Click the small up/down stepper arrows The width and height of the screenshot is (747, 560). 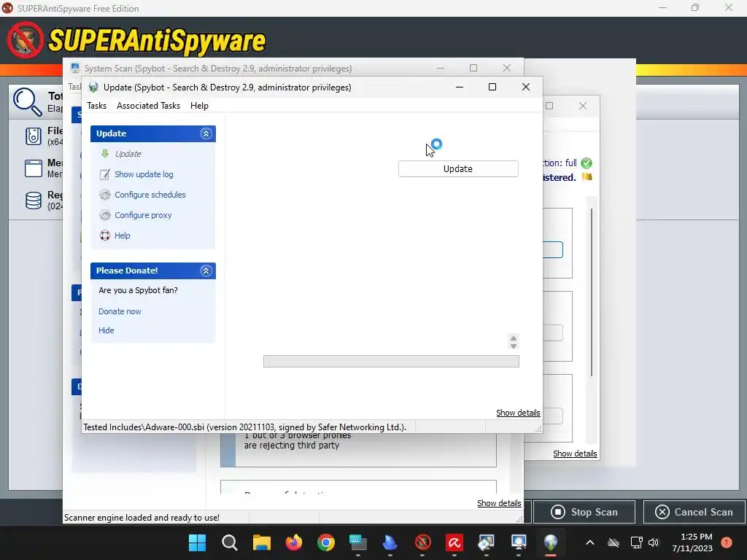pos(513,342)
